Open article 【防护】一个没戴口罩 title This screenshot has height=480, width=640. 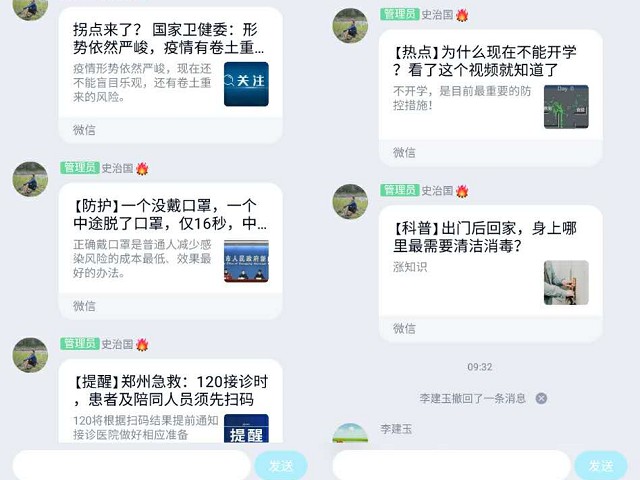(x=170, y=215)
